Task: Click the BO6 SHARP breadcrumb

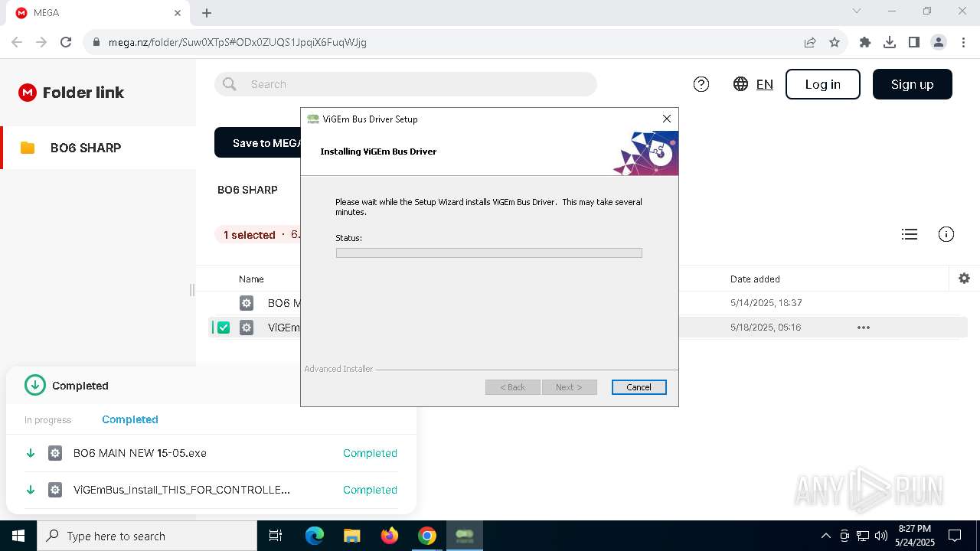Action: 247,190
